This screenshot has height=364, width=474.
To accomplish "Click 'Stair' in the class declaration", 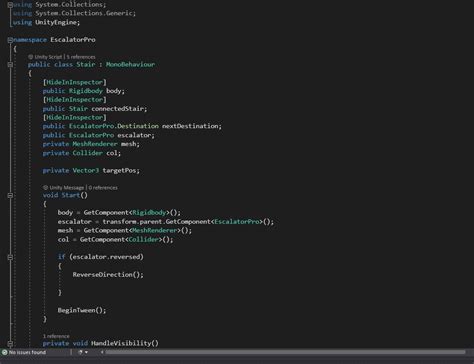I will click(86, 64).
